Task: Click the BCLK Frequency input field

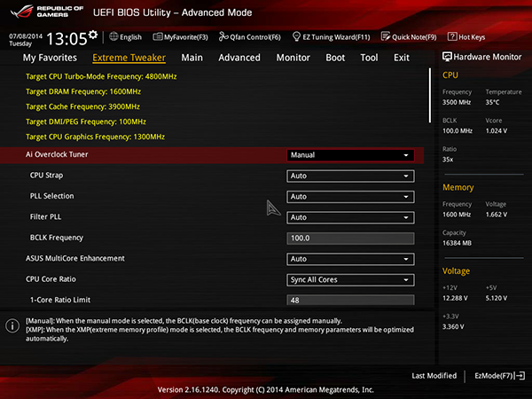Action: click(x=350, y=239)
